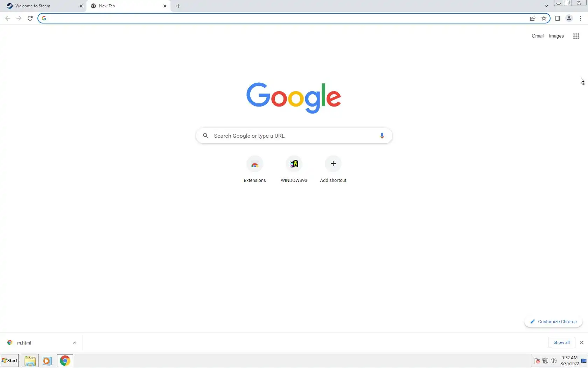Select the New Tab tab

128,6
